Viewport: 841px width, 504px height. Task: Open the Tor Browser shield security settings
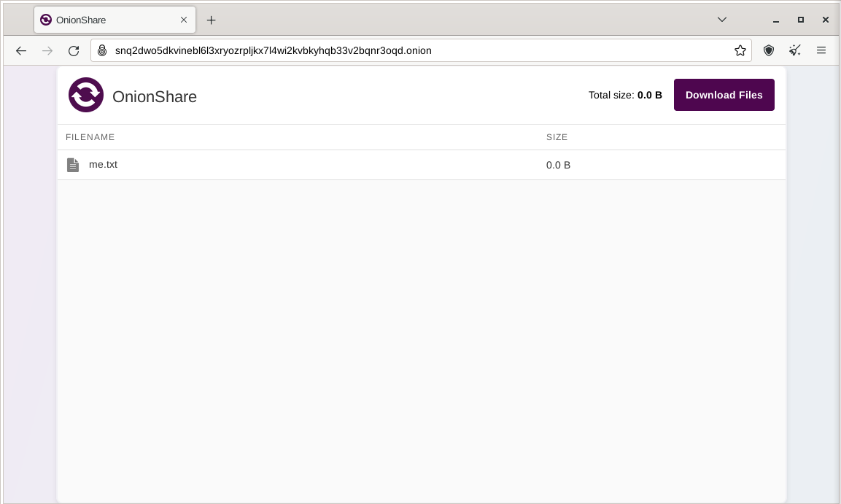(768, 50)
